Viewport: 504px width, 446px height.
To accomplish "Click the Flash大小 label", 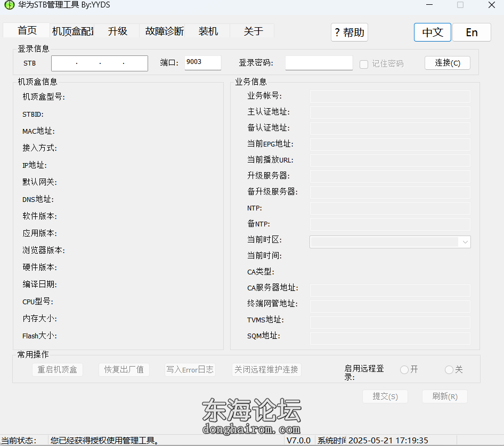I will click(39, 336).
